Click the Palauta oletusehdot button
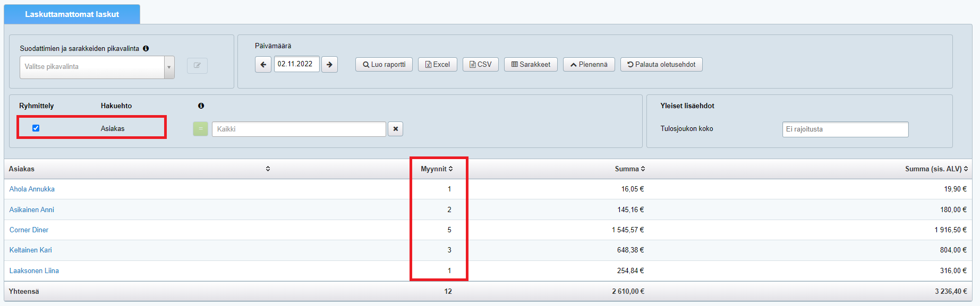 [661, 65]
